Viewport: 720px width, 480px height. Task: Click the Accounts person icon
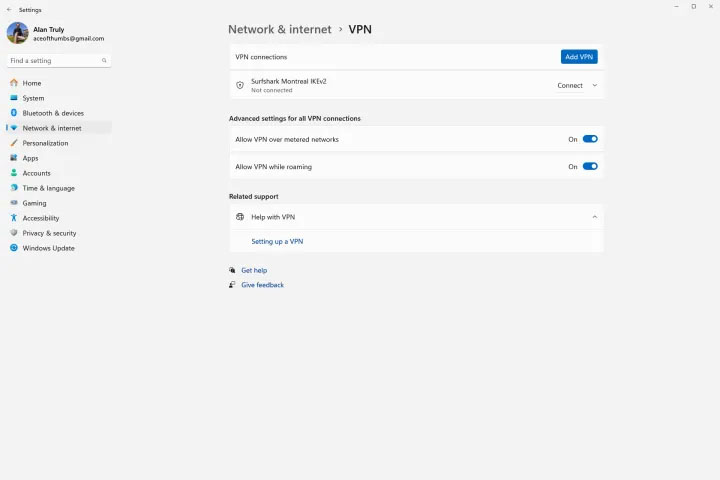pyautogui.click(x=14, y=173)
